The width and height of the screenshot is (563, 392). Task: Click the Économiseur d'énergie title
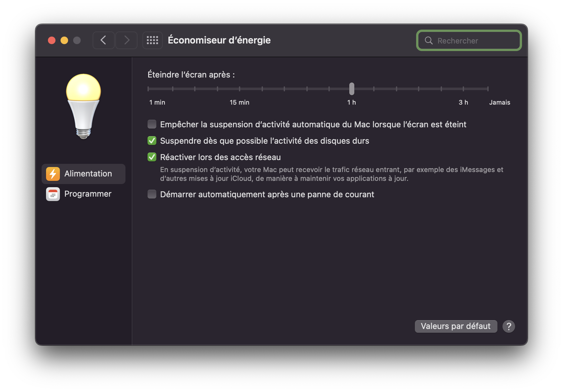[x=219, y=40]
